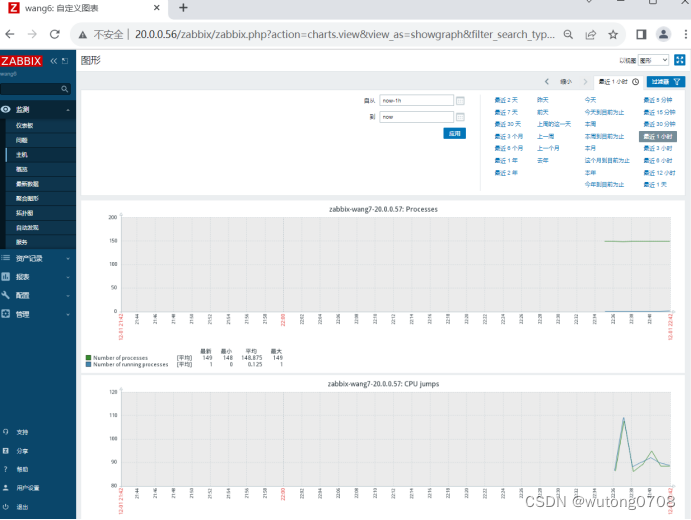Open kiosk fullscreen mode via the blue expand icon
The width and height of the screenshot is (691, 520).
click(x=680, y=60)
